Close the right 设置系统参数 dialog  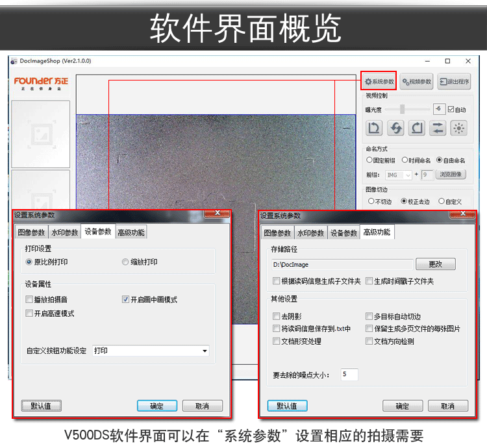click(462, 214)
